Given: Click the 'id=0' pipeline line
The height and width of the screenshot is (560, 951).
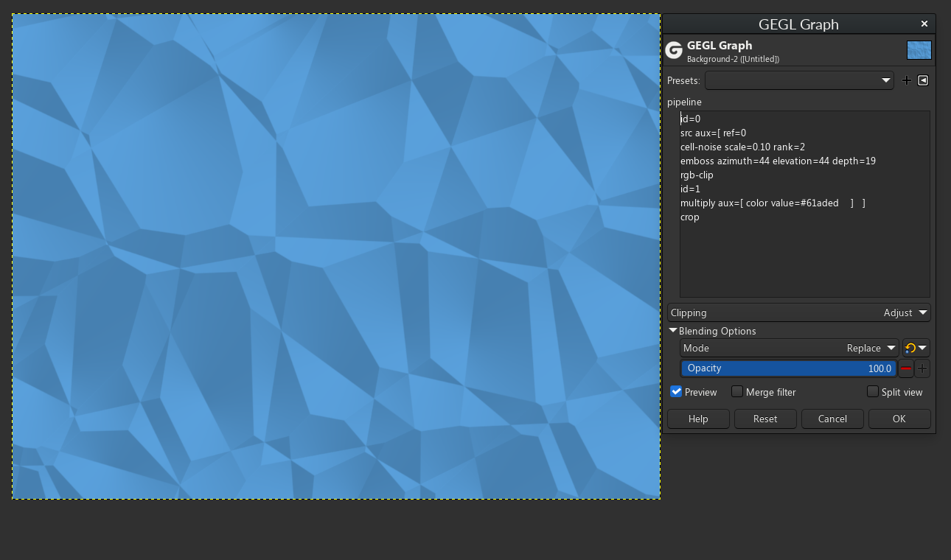Looking at the screenshot, I should tap(690, 119).
